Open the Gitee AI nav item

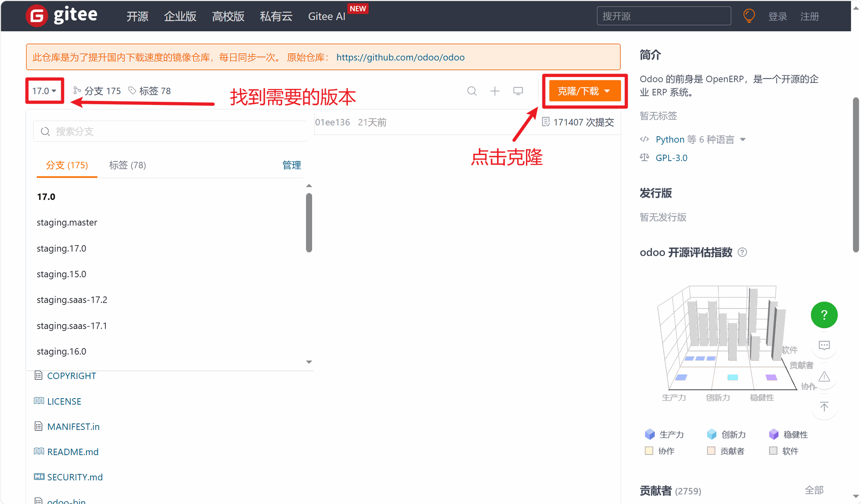click(326, 16)
